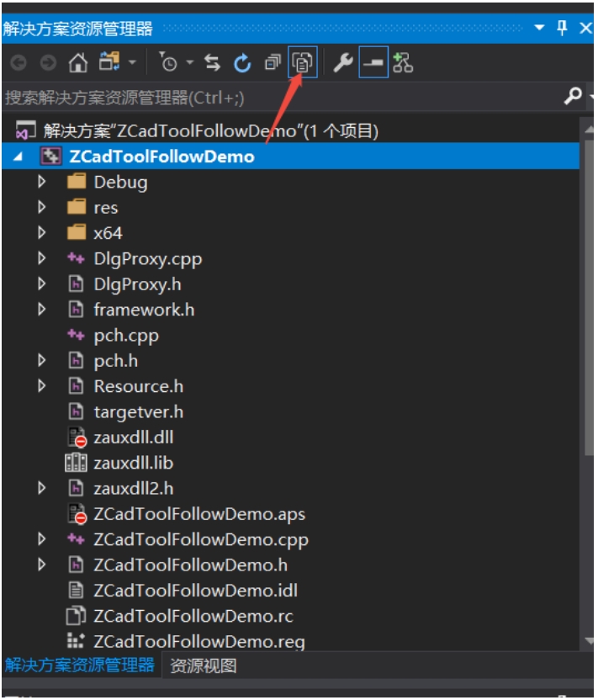Click the Sync with Active Document icon

pyautogui.click(x=213, y=62)
